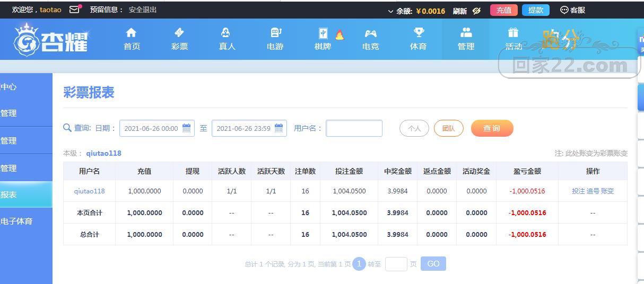
Task: Open 管理 management icon
Action: [x=466, y=32]
